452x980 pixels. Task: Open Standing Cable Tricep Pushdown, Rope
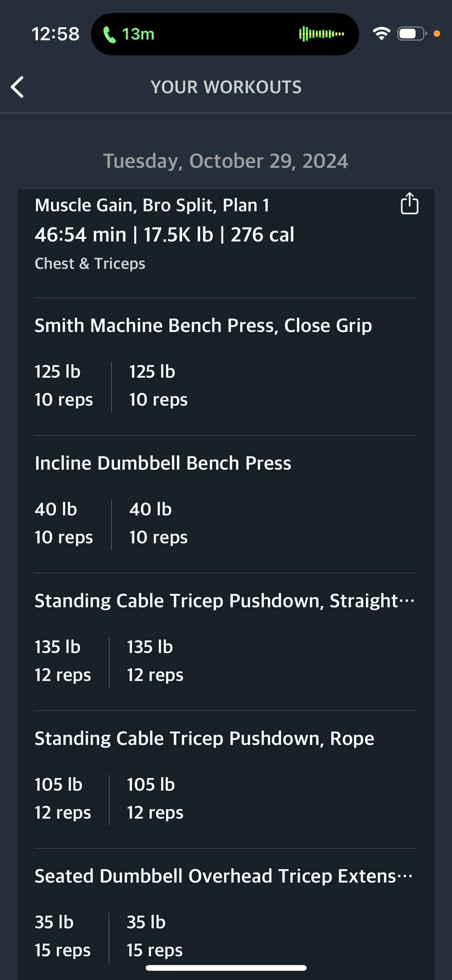[204, 738]
